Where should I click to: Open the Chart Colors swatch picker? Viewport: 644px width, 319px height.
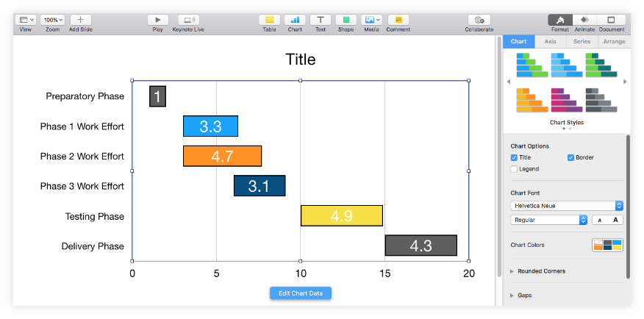tap(607, 245)
